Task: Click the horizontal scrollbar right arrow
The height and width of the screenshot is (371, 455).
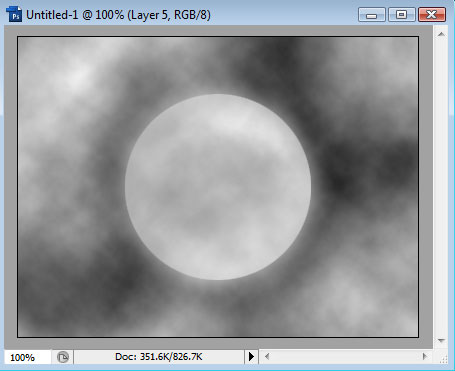Action: click(x=425, y=357)
